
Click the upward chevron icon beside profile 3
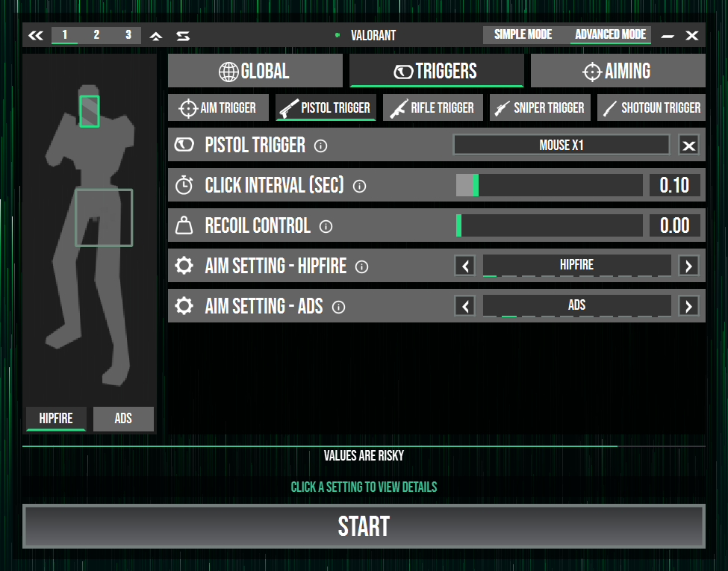[x=155, y=35]
